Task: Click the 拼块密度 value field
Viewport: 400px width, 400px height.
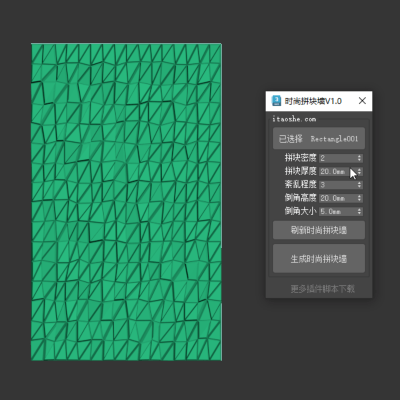Action: (x=337, y=158)
